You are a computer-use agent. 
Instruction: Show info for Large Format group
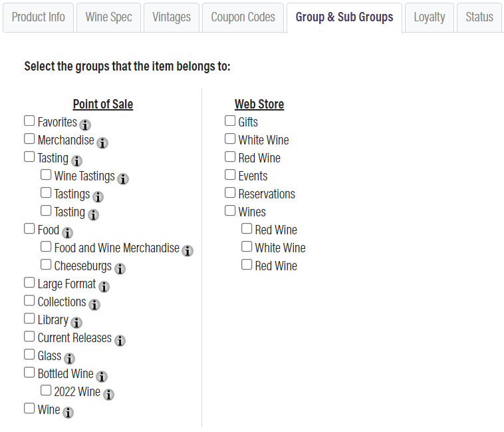(x=104, y=286)
